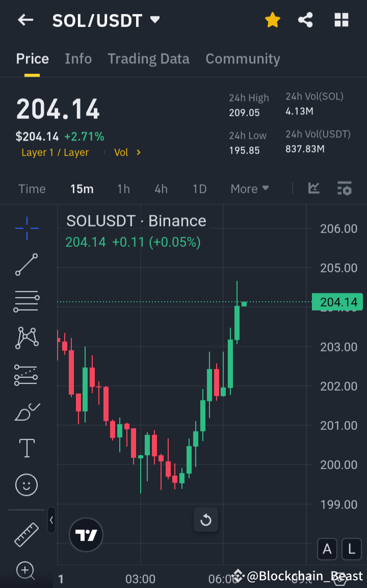Open the horizontal lines drawing tool
The width and height of the screenshot is (367, 588).
(26, 301)
